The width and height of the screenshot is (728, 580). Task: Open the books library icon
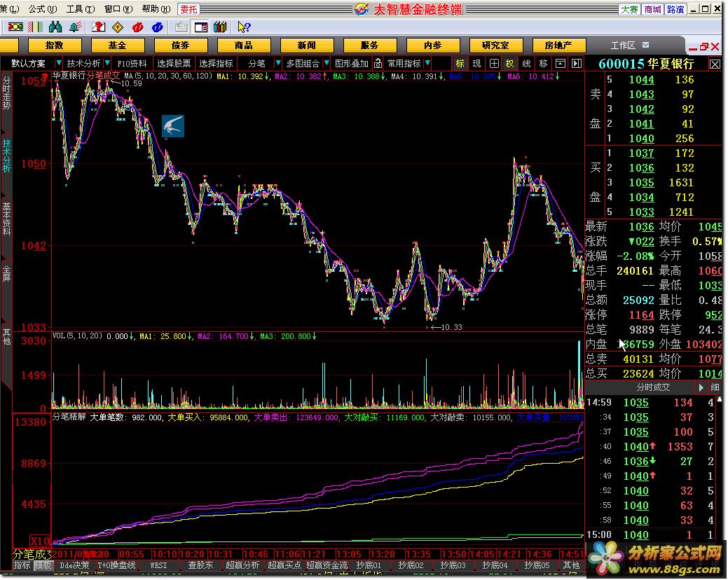pos(221,27)
